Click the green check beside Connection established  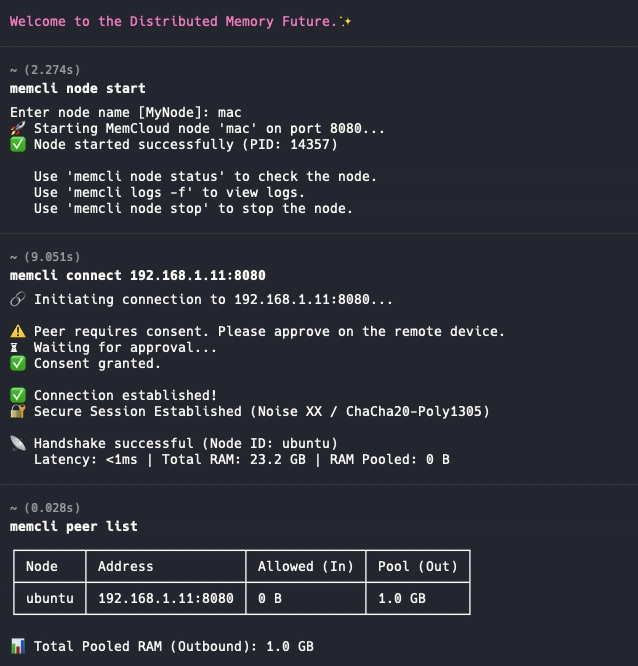click(x=17, y=396)
